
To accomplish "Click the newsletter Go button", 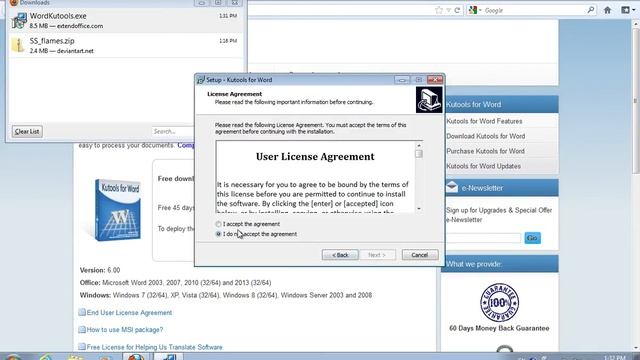I will tap(532, 238).
